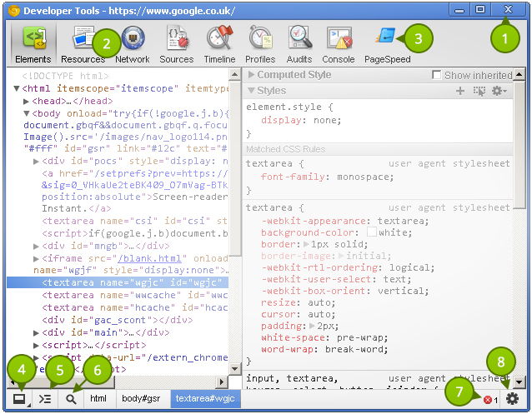This screenshot has height=414, width=532.
Task: Expand the div id="main" node
Action: pos(36,332)
